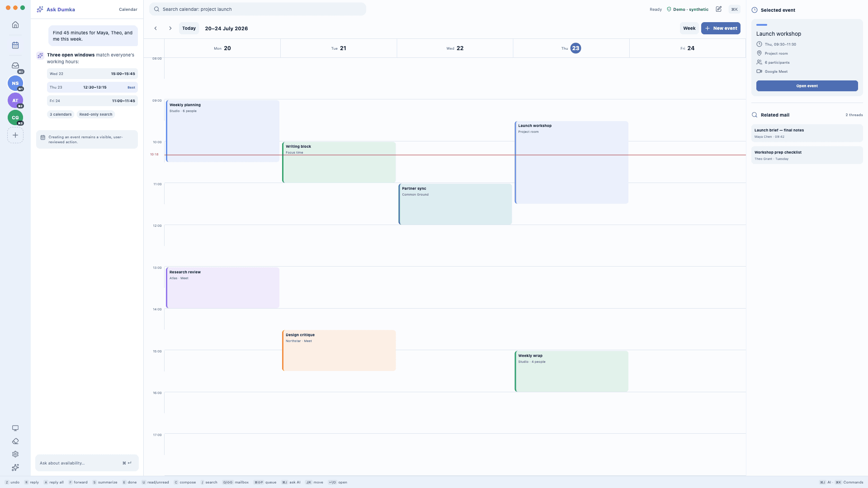The height and width of the screenshot is (488, 868).
Task: Switch to the CG account avatar
Action: coord(15,117)
